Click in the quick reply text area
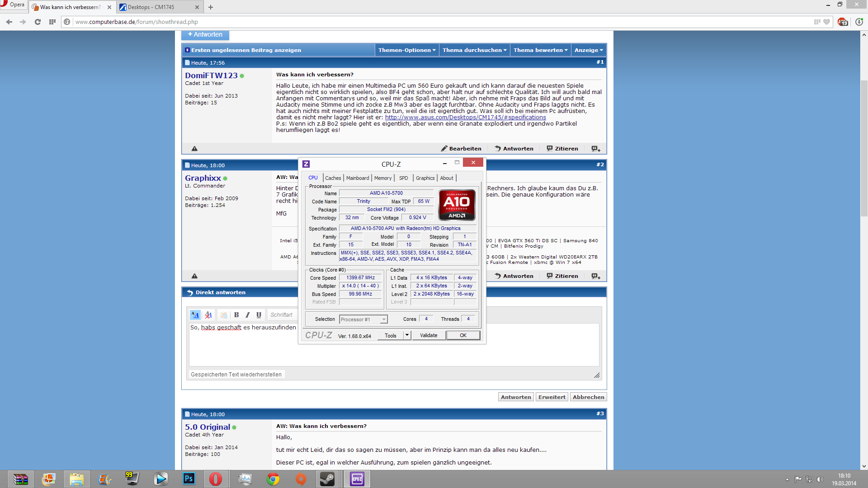The height and width of the screenshot is (488, 868). [x=394, y=344]
